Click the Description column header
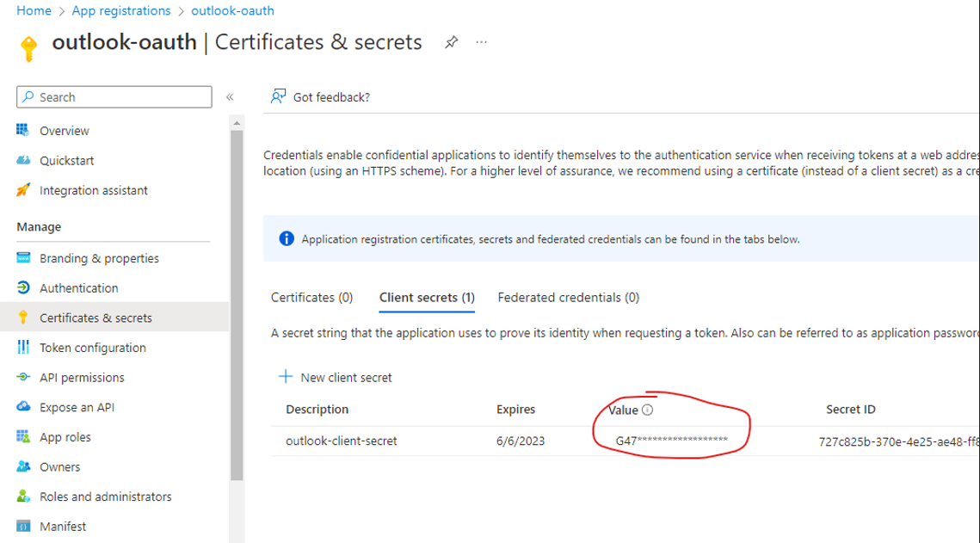980x543 pixels. pos(317,410)
